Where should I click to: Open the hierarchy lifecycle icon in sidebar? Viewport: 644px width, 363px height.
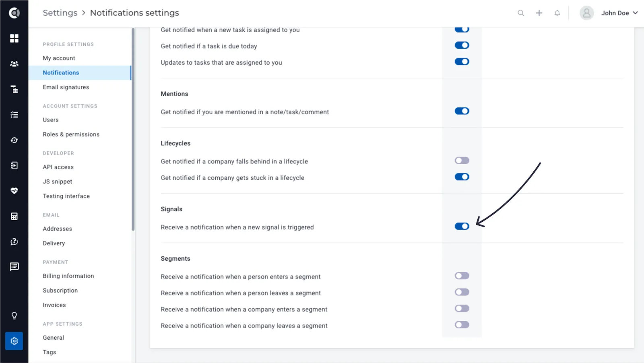[x=14, y=89]
